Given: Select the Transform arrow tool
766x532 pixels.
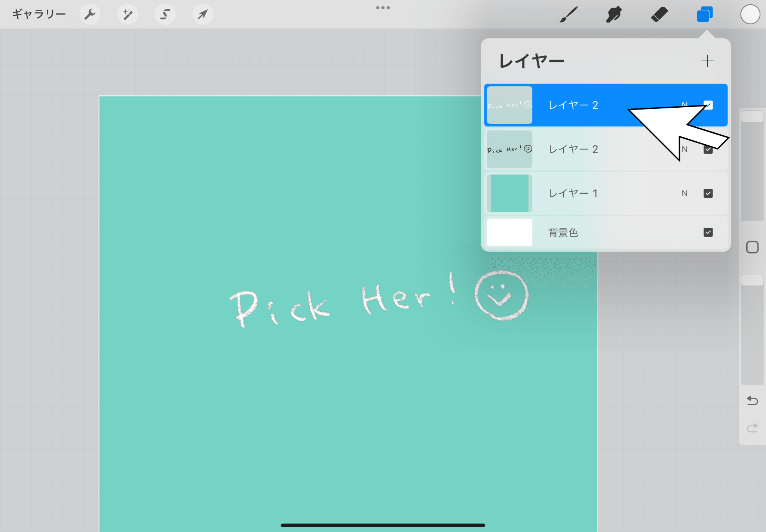Looking at the screenshot, I should [x=203, y=15].
